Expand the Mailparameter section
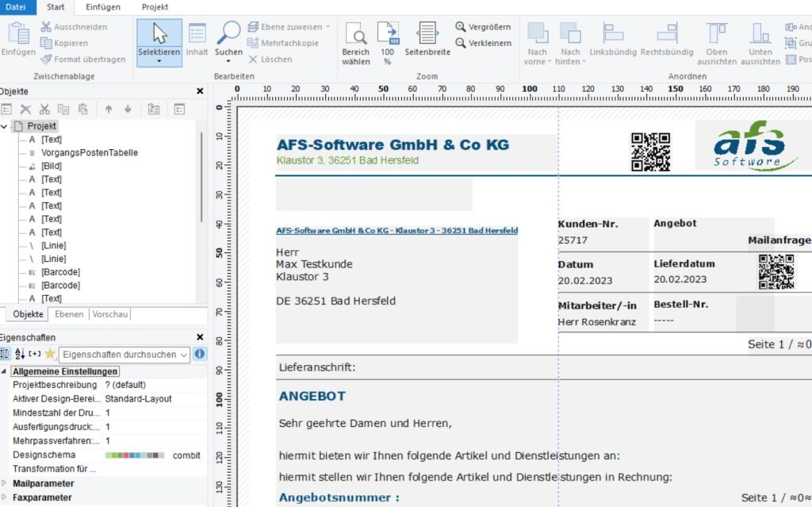The width and height of the screenshot is (812, 507). 4,483
